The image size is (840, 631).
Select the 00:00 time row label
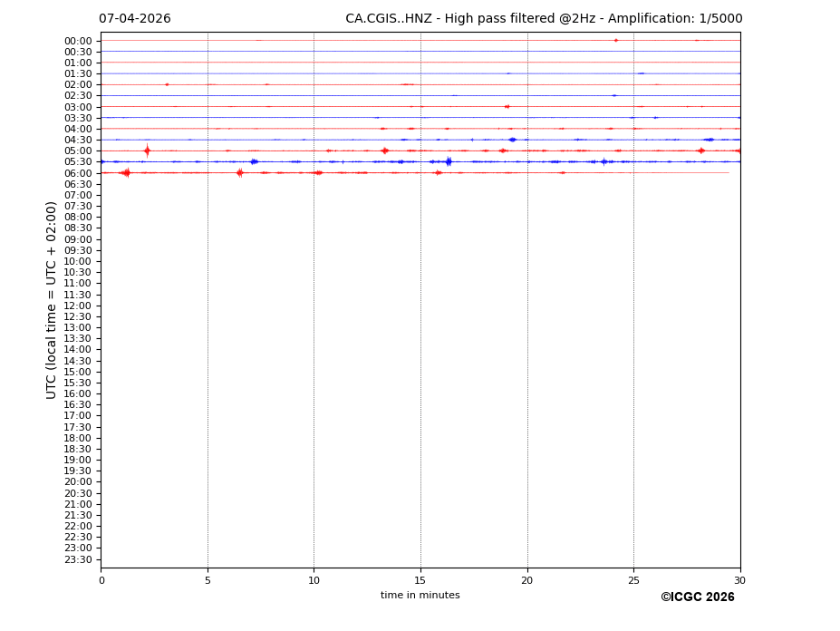pyautogui.click(x=78, y=41)
